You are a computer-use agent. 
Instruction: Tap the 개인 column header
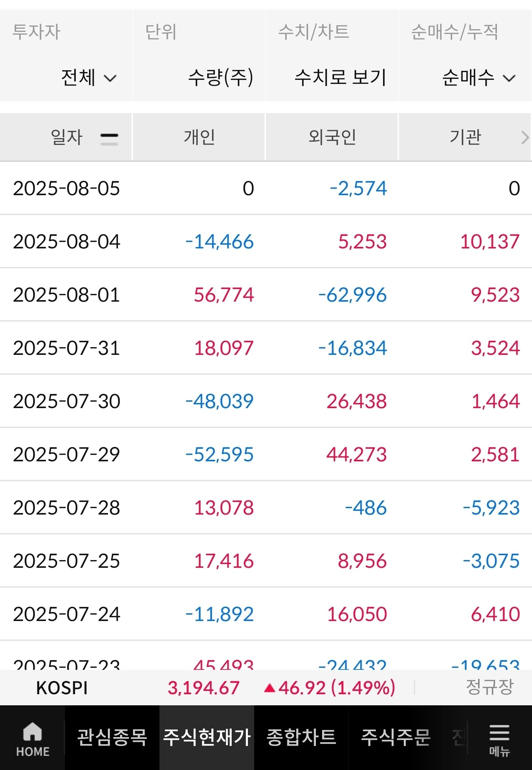click(199, 137)
